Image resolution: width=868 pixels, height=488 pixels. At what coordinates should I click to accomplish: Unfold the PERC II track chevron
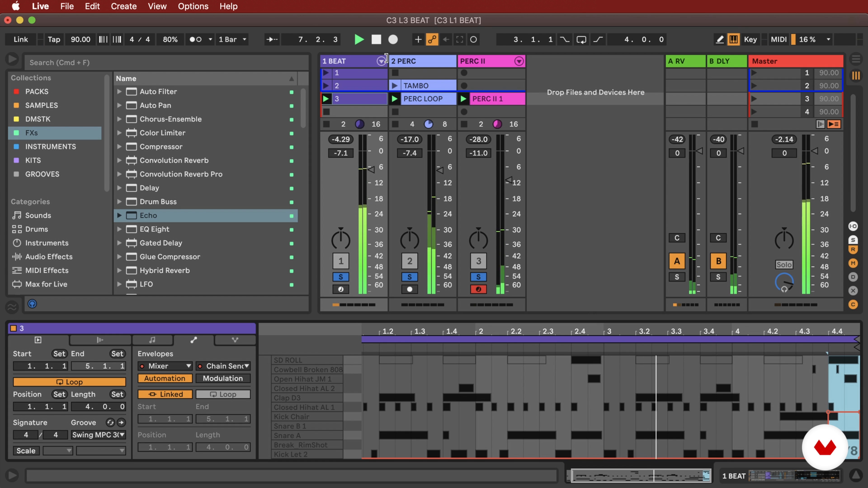519,61
